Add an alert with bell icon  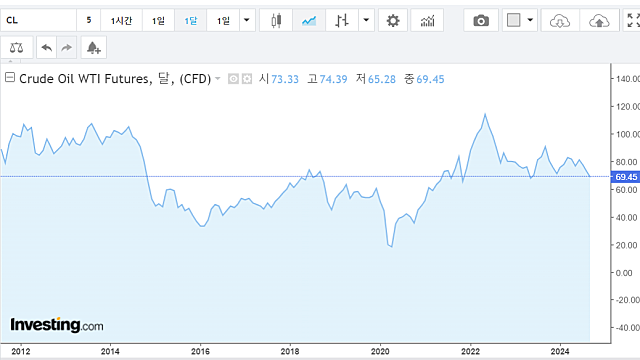(93, 48)
